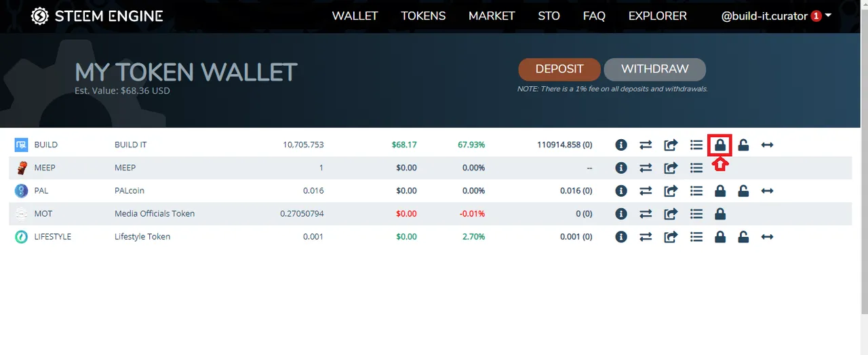This screenshot has width=868, height=355.
Task: Click send/share icon for LIFESTYLE token
Action: (x=671, y=237)
